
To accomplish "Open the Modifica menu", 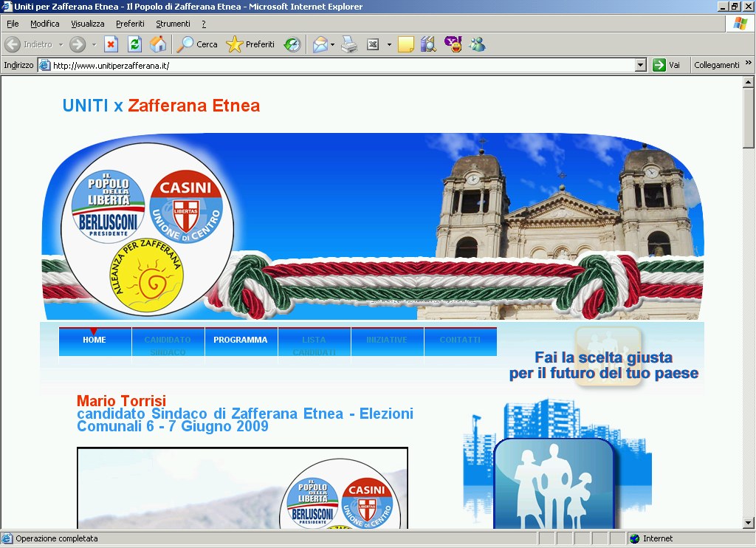I will click(x=45, y=24).
